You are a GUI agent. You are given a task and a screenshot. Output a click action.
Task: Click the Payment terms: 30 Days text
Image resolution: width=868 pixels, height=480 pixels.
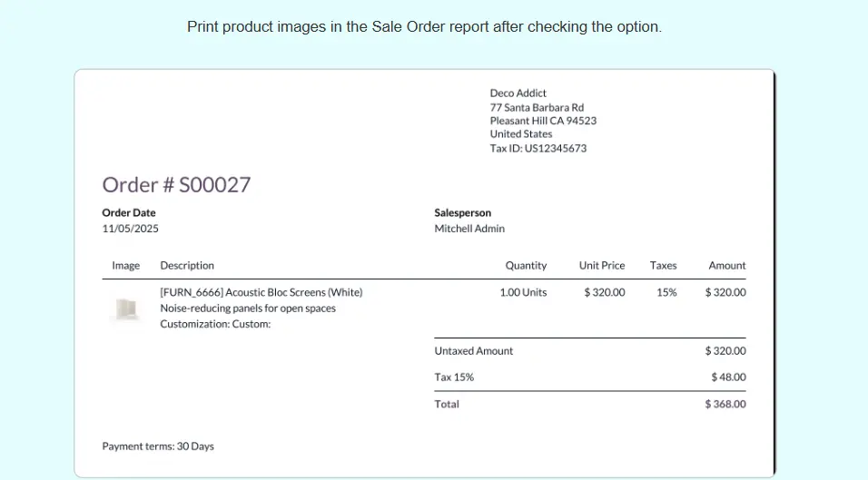coord(158,446)
